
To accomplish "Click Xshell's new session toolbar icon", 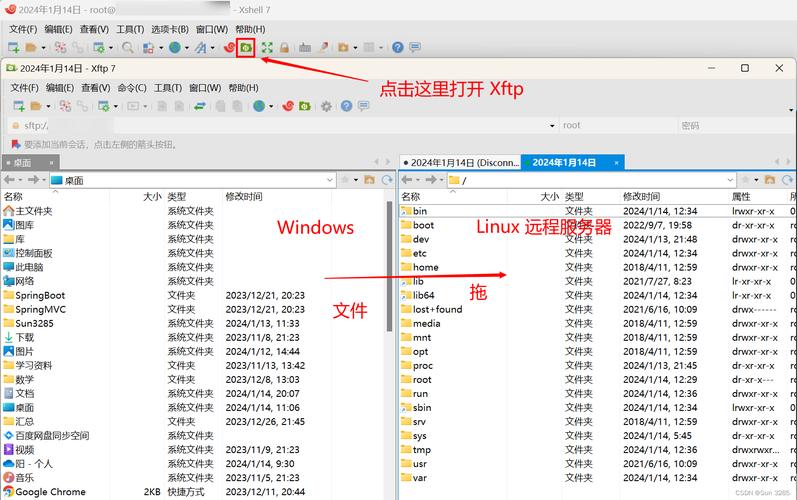I will click(x=14, y=48).
